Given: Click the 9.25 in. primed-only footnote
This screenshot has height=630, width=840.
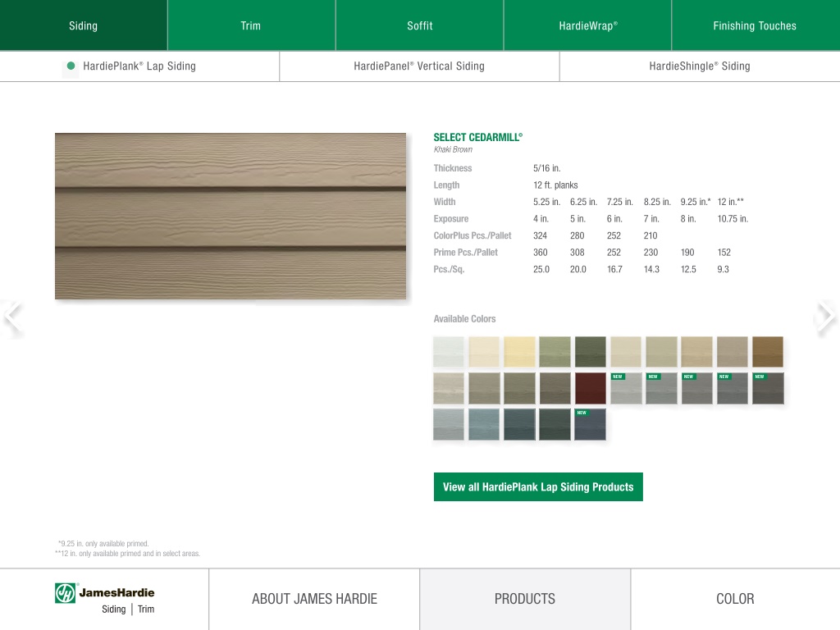Looking at the screenshot, I should click(x=103, y=544).
